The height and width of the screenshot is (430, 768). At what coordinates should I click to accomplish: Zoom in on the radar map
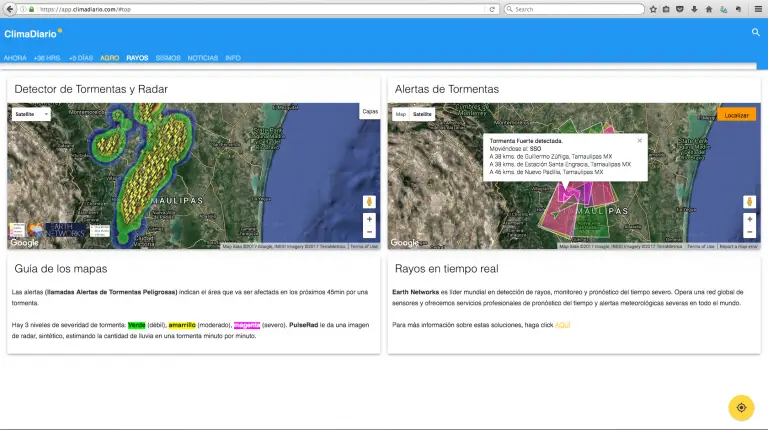[369, 219]
